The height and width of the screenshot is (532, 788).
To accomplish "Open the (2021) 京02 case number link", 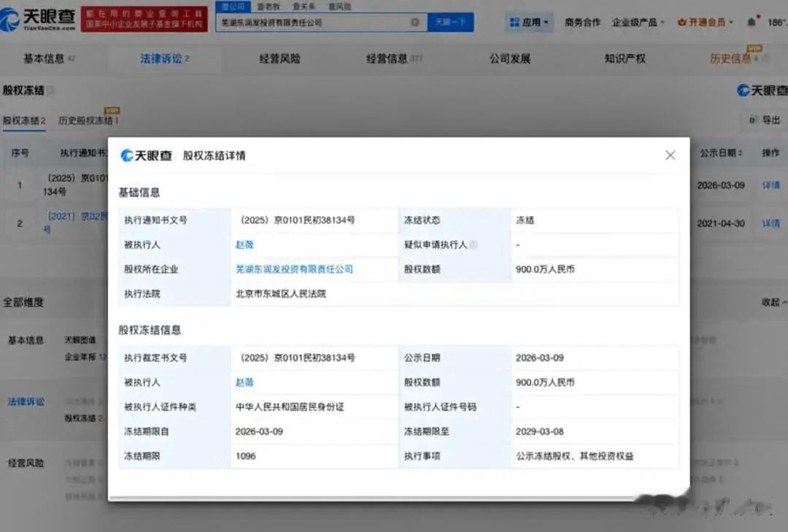I will tap(75, 223).
